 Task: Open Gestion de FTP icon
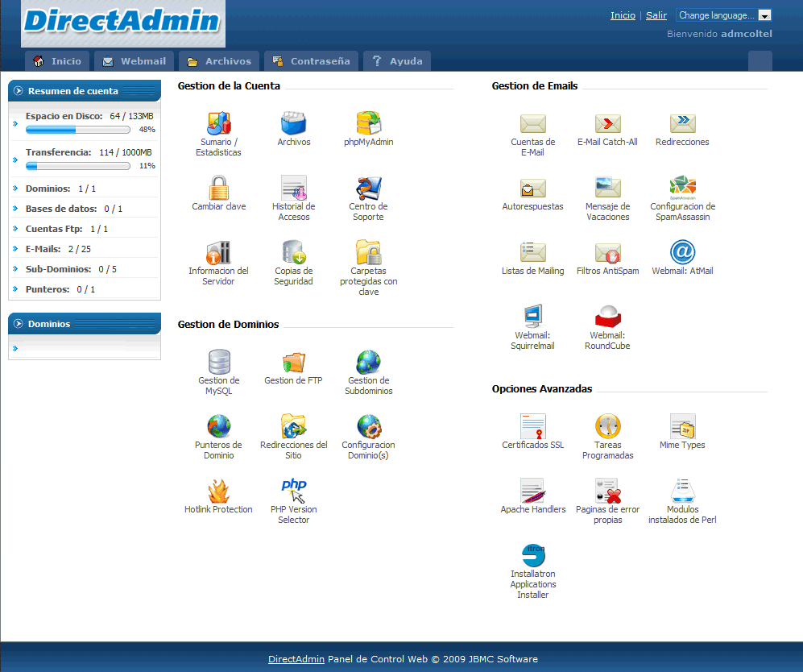click(x=293, y=362)
